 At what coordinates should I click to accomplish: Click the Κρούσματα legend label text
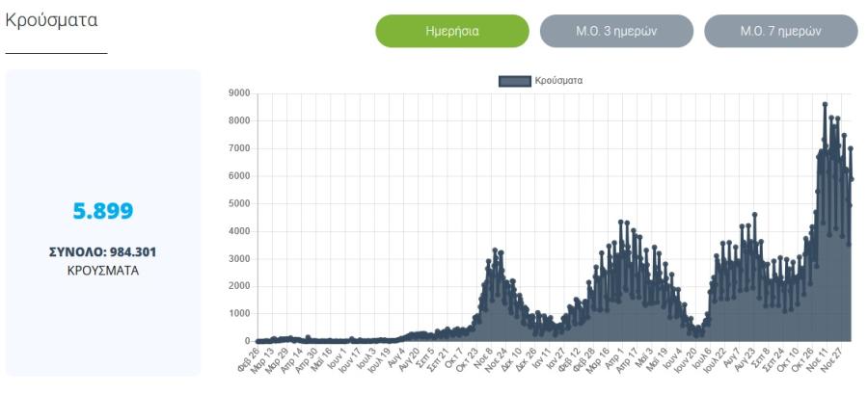pos(558,81)
